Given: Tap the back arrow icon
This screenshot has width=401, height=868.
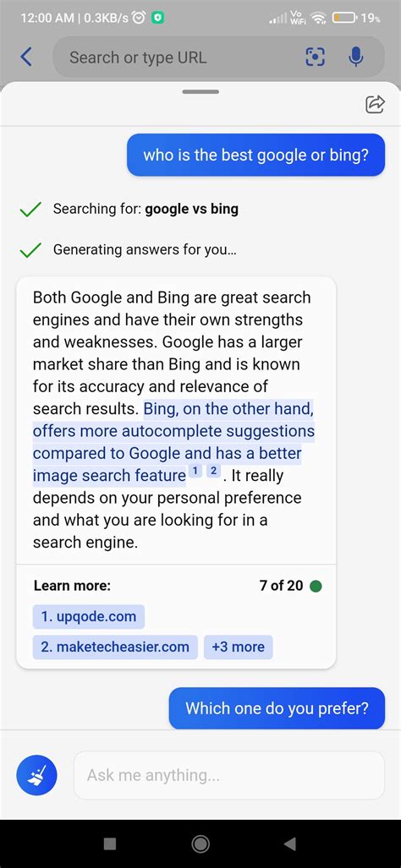Looking at the screenshot, I should point(26,57).
